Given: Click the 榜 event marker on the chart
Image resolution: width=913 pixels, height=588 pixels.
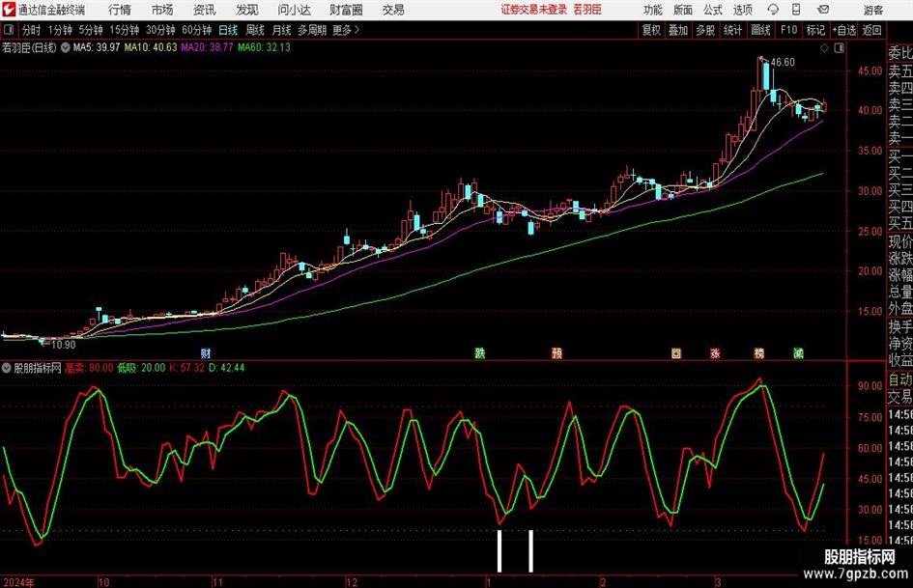Looking at the screenshot, I should (759, 353).
